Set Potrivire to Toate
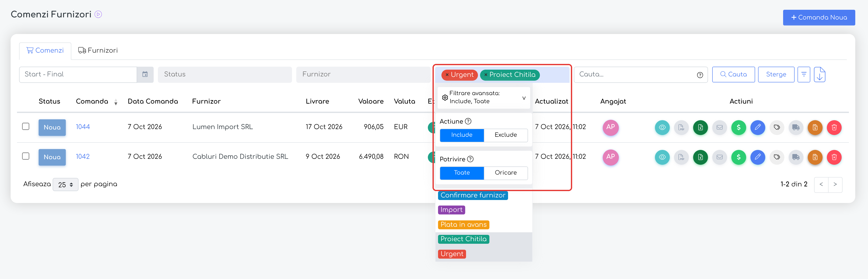Viewport: 868px width, 279px height. (x=462, y=173)
